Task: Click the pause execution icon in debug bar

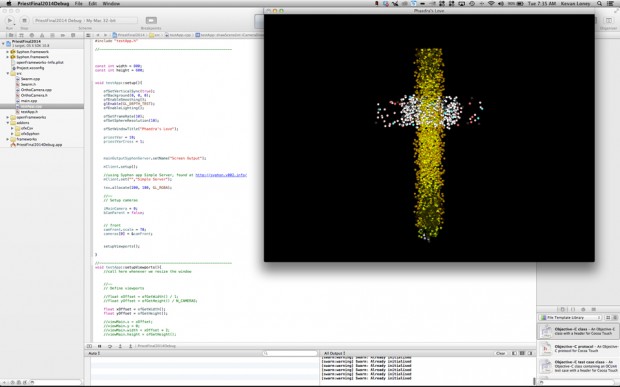Action: [100, 346]
